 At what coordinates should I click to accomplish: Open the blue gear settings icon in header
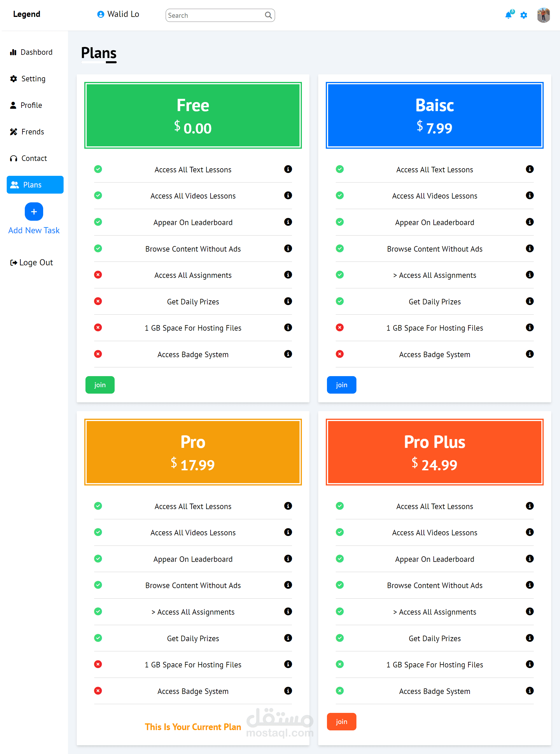tap(524, 15)
